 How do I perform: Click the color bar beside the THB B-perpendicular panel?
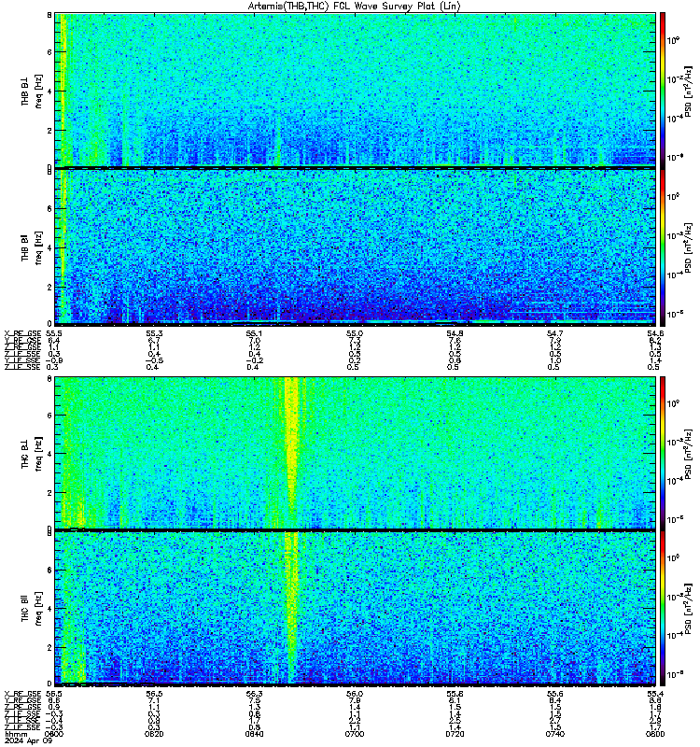(663, 90)
